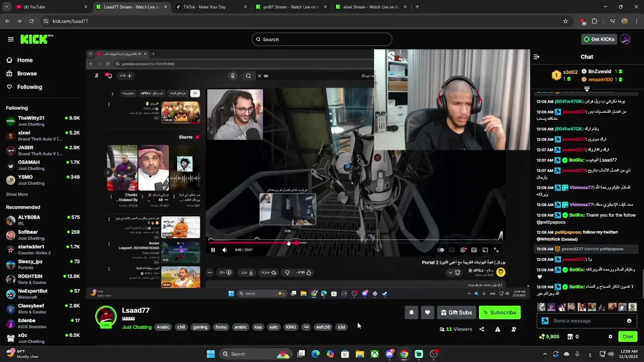Screen dimensions: 644x362
Task: Open the chat shop icon
Action: 571,337
